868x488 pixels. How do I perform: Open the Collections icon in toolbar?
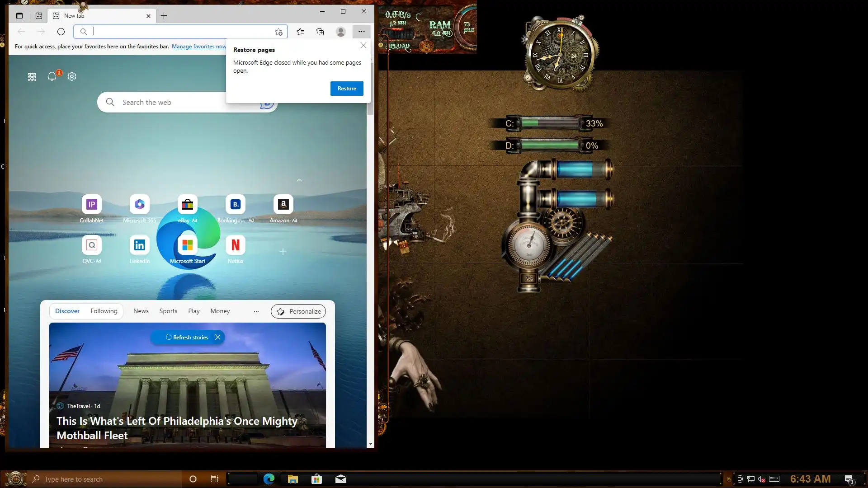tap(320, 32)
